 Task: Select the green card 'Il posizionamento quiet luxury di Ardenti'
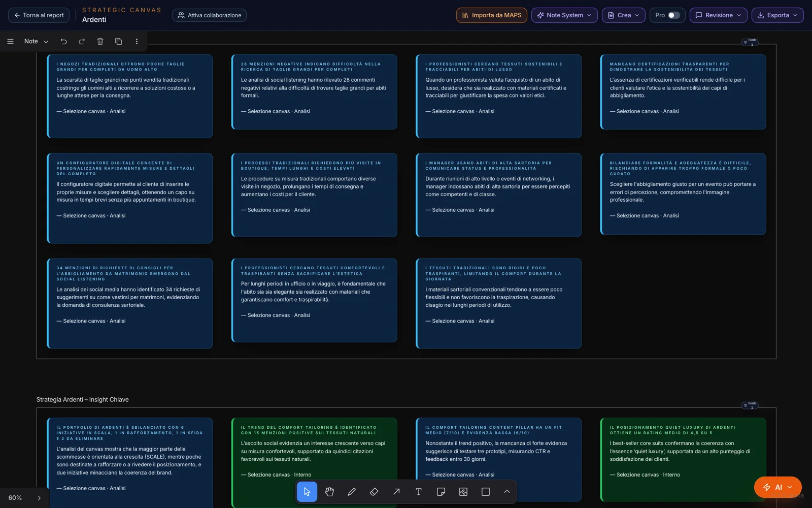(x=683, y=460)
